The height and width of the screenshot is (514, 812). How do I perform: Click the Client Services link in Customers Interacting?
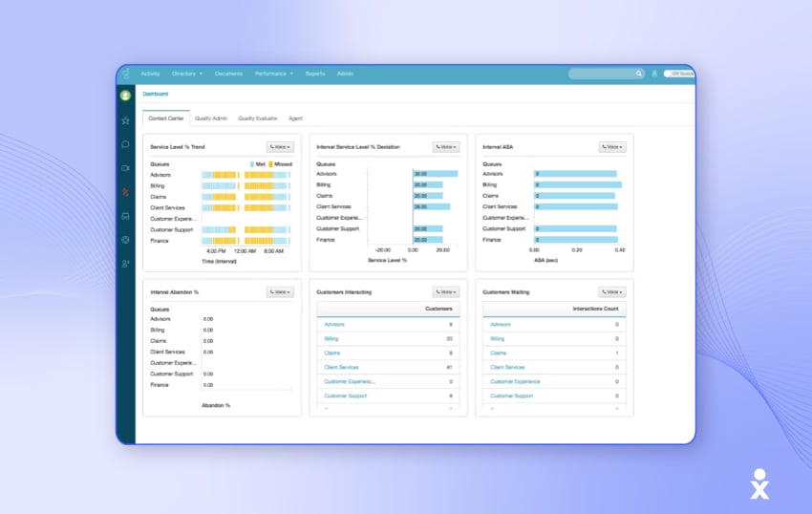point(341,367)
